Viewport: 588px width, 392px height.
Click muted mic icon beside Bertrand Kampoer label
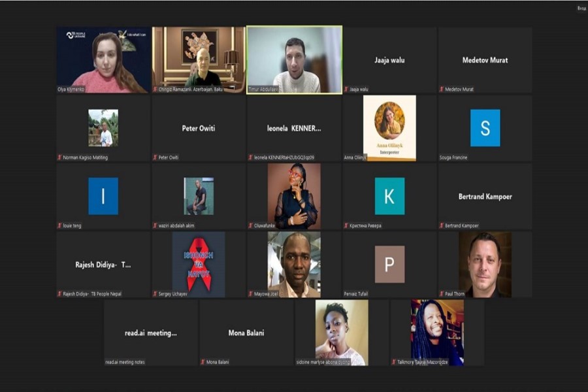442,226
